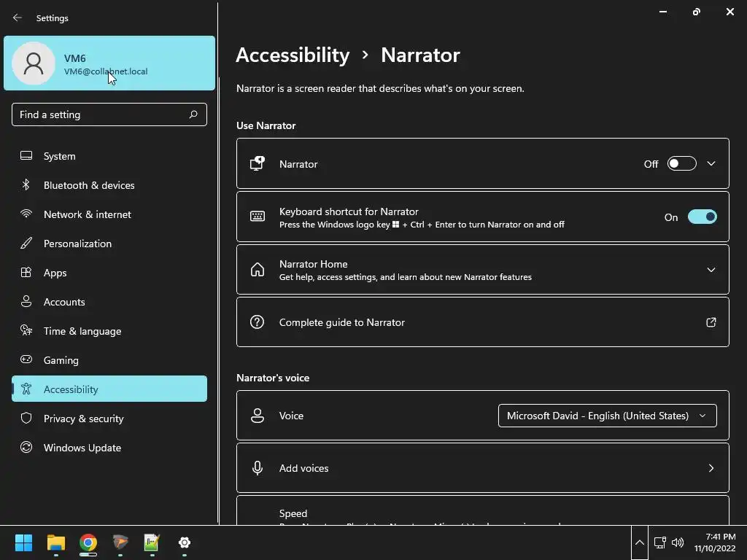
Task: Click the Narrator Home card text
Action: click(405, 270)
